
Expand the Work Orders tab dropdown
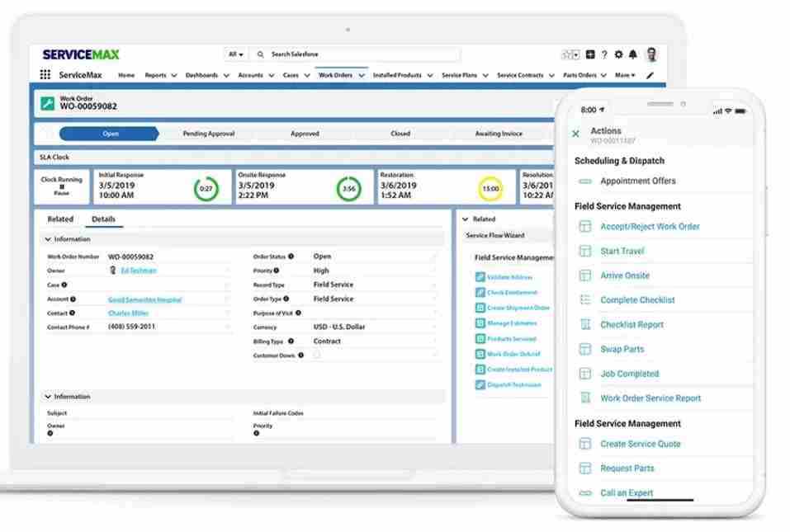[361, 76]
